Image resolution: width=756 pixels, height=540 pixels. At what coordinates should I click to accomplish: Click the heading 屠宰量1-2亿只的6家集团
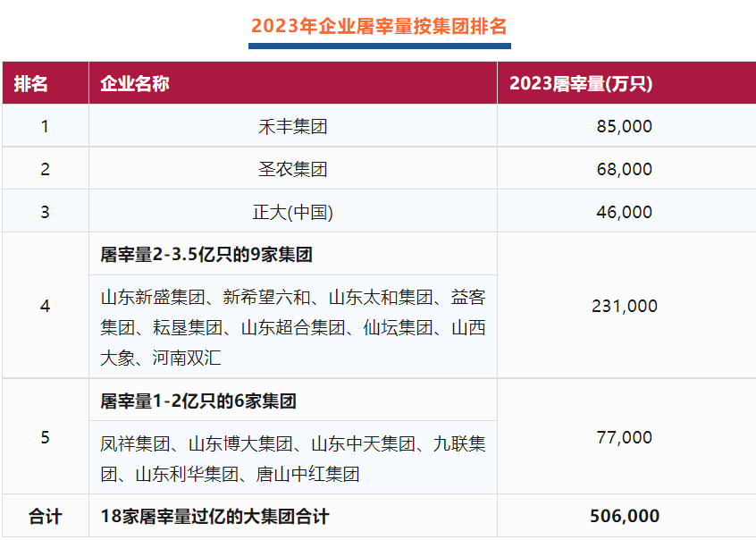point(198,401)
